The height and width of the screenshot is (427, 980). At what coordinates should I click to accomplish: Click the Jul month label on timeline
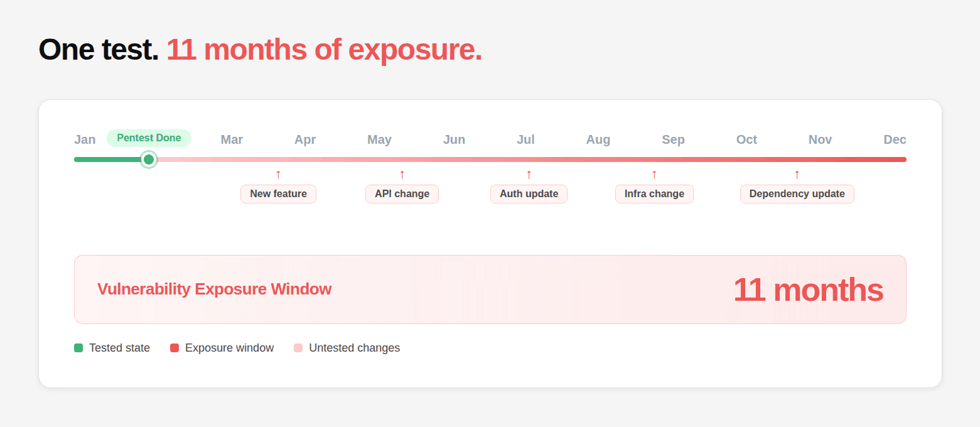tap(525, 139)
